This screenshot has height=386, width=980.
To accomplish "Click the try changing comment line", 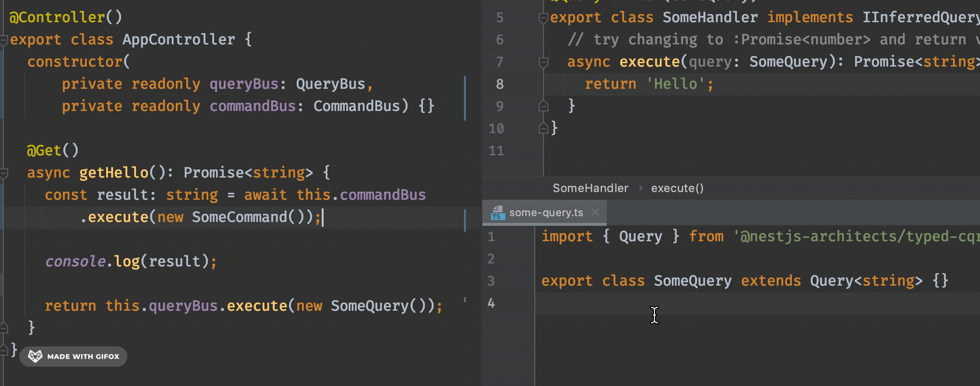I will (x=774, y=40).
